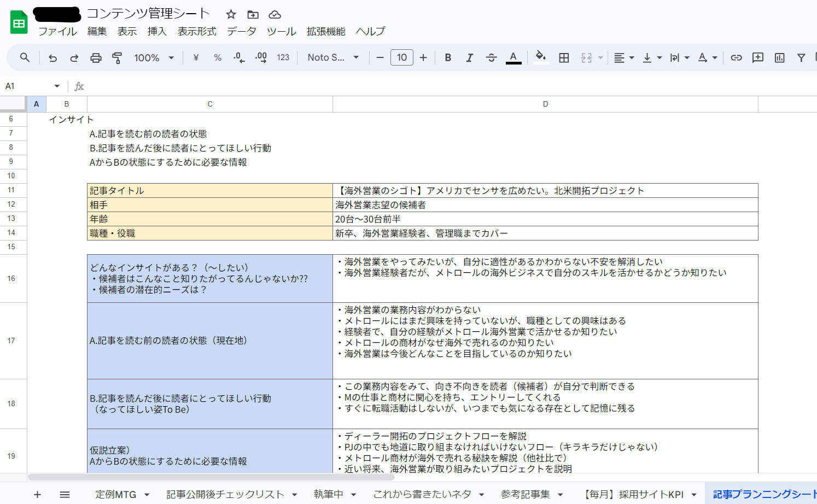Open the Google Sheets home icon
817x504 pixels.
pyautogui.click(x=19, y=22)
